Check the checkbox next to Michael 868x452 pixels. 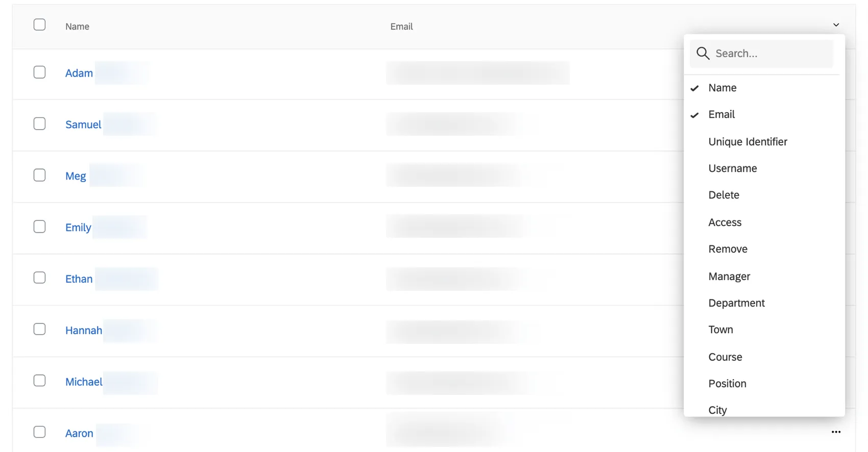tap(39, 381)
